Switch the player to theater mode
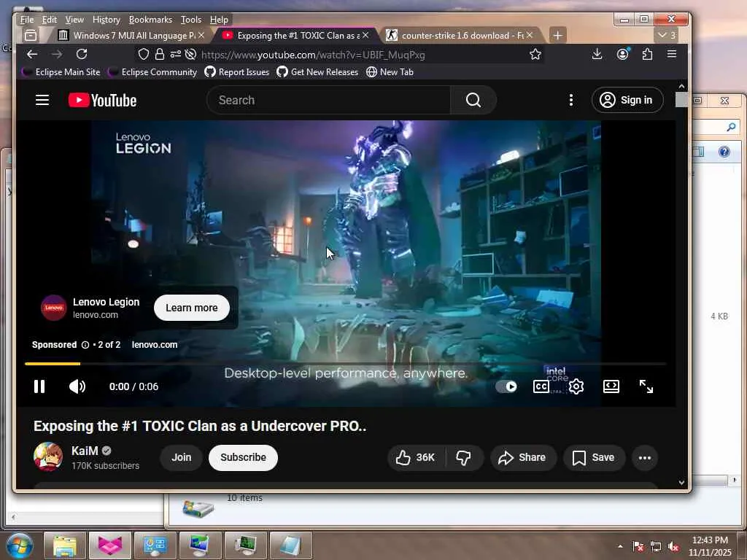 611,386
